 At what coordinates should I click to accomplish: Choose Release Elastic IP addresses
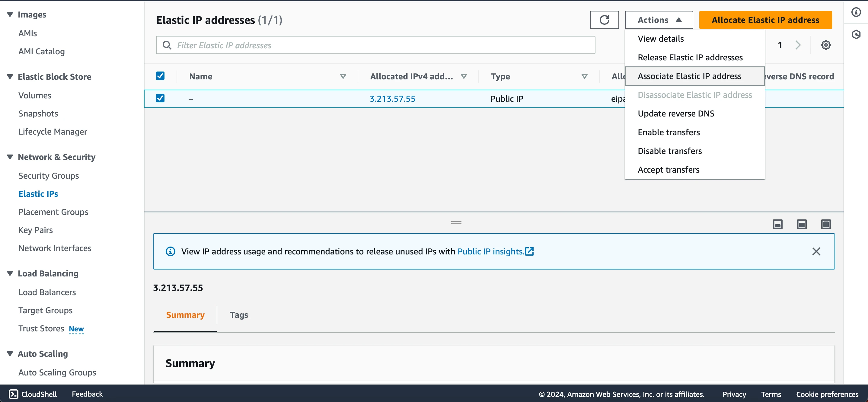pyautogui.click(x=694, y=57)
